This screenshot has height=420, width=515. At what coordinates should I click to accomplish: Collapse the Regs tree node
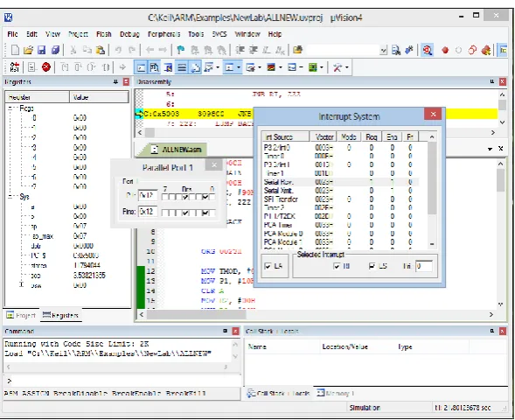(x=10, y=108)
